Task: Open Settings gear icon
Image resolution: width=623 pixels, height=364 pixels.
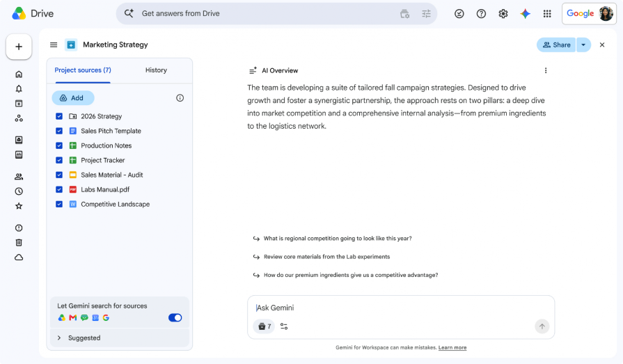Action: click(x=503, y=14)
